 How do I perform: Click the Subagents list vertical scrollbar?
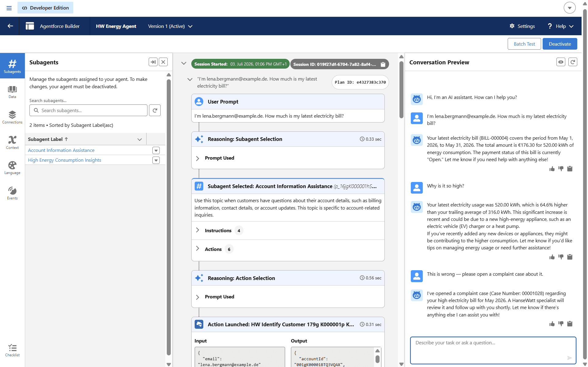point(169,217)
